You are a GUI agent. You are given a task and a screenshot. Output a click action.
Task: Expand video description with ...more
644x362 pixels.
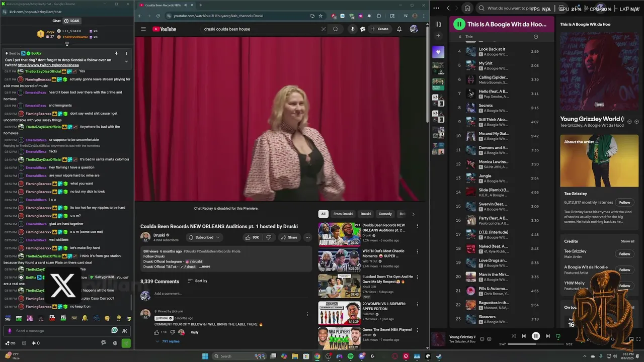click(204, 266)
